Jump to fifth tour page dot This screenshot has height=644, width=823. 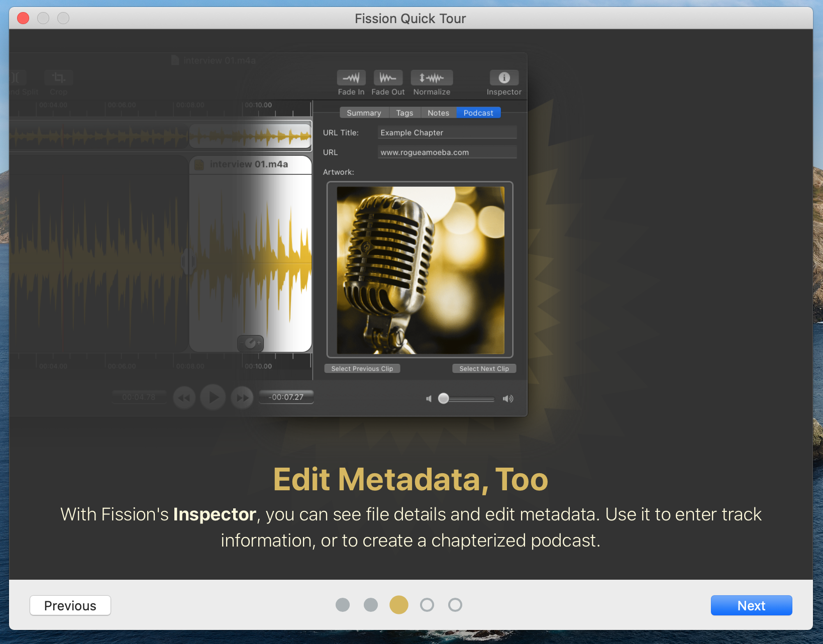pos(455,605)
